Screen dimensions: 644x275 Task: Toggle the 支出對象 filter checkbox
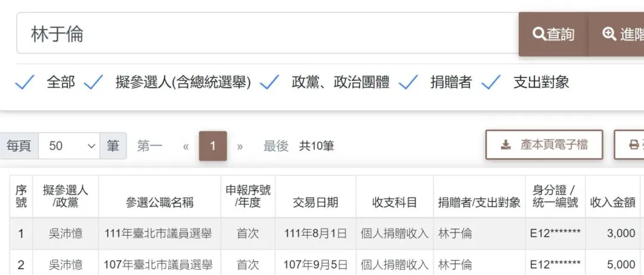click(491, 82)
